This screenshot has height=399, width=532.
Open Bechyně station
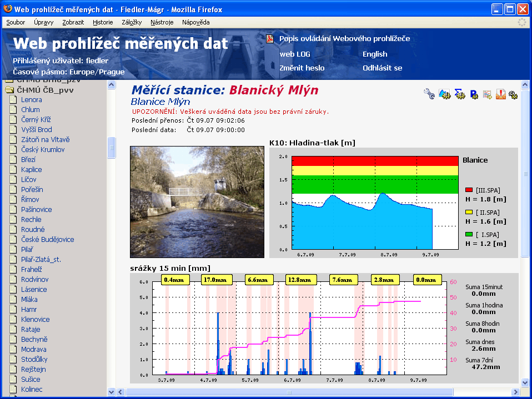(x=34, y=339)
